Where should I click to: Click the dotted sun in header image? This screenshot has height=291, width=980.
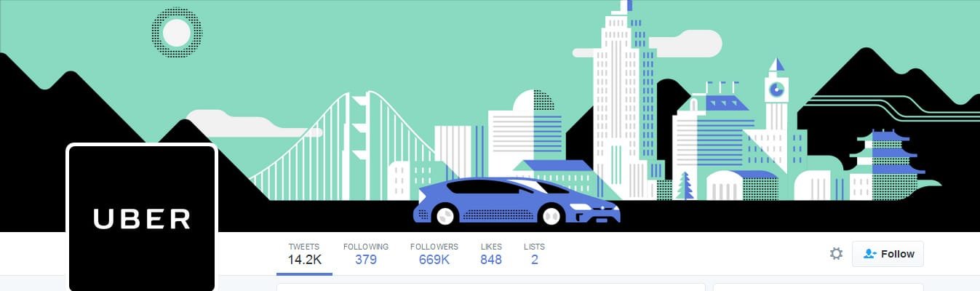176,33
